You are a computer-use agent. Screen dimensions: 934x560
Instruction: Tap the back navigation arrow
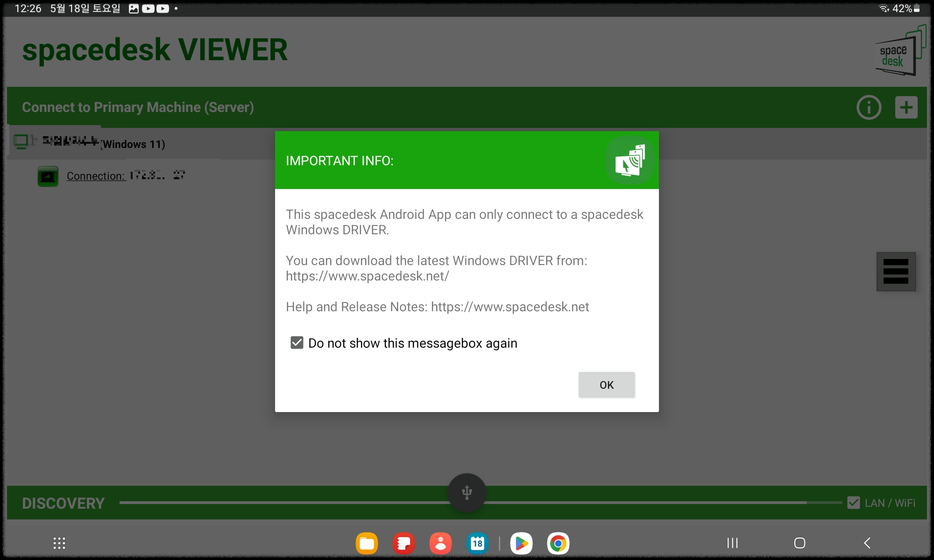[x=867, y=543]
